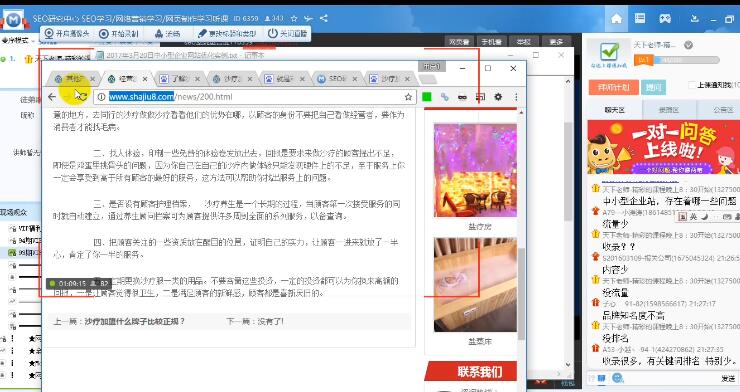Select the middle tab beside 聊天区
740x392 pixels.
[x=669, y=110]
